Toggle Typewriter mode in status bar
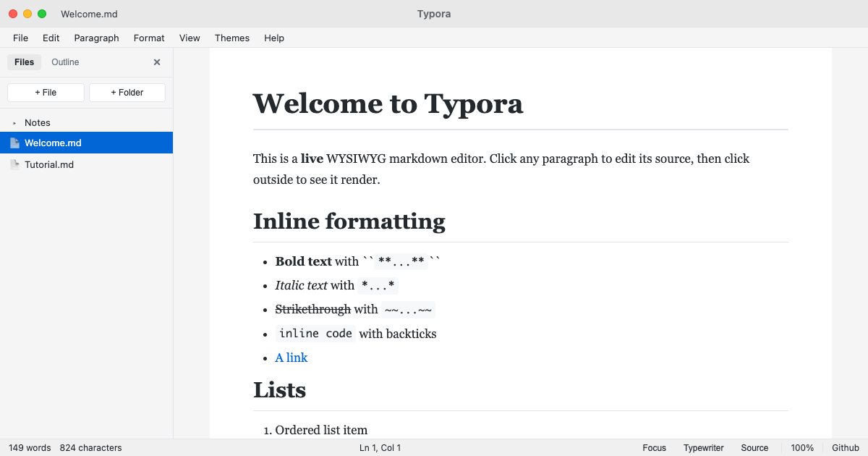 click(704, 448)
